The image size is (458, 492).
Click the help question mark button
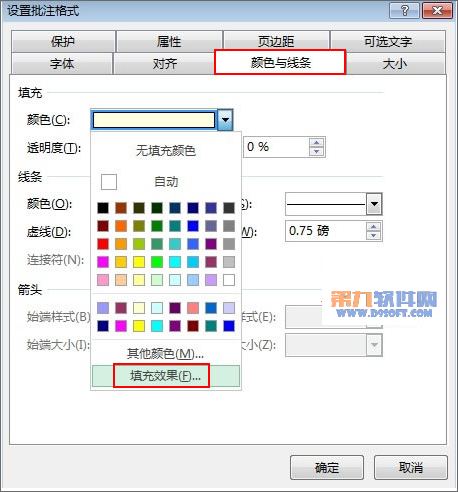point(404,11)
